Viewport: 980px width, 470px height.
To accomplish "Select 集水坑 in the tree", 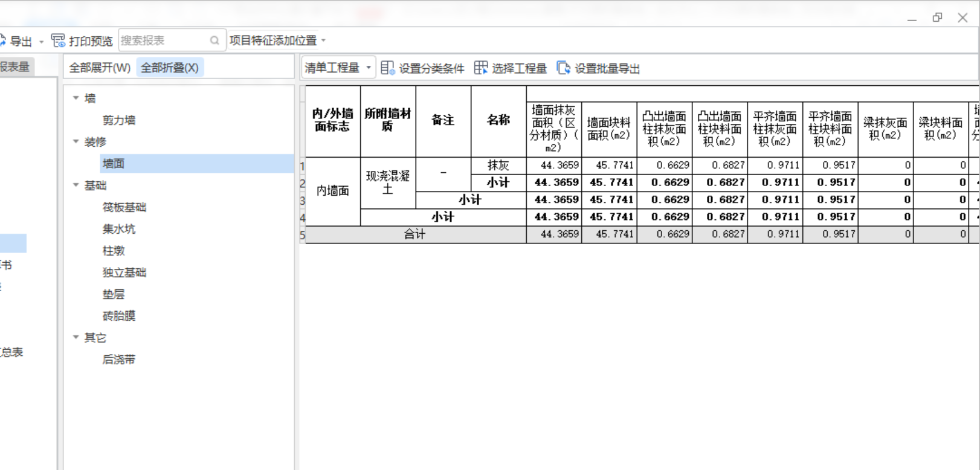I will point(119,229).
